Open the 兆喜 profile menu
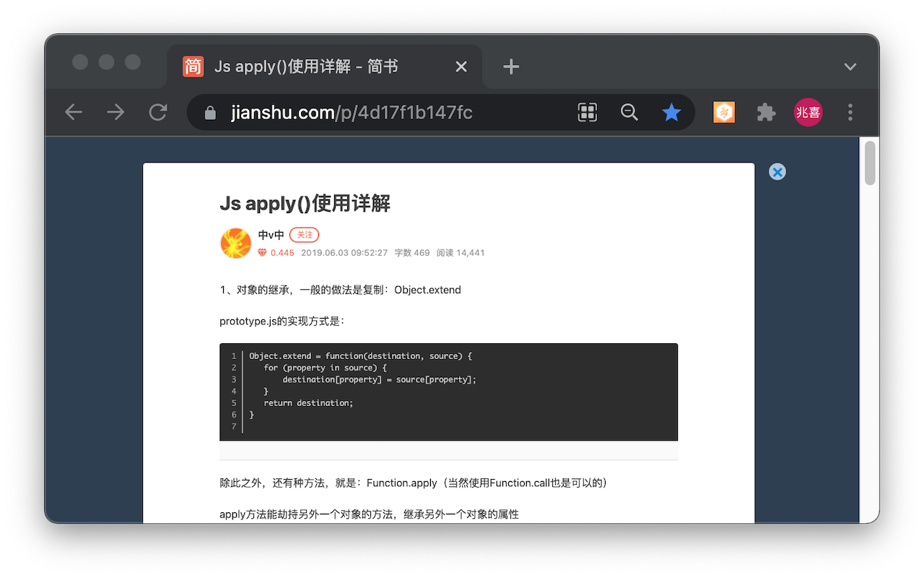Screen dimensions: 924x578 pyautogui.click(x=808, y=112)
